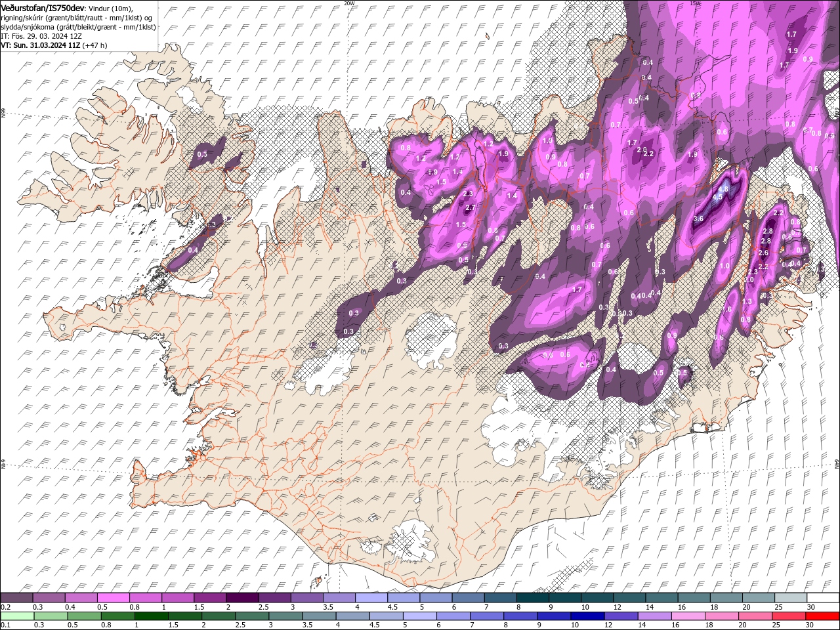Click the 4.8 snowfall value on the map
Viewport: 840px width, 630px height.
point(724,189)
